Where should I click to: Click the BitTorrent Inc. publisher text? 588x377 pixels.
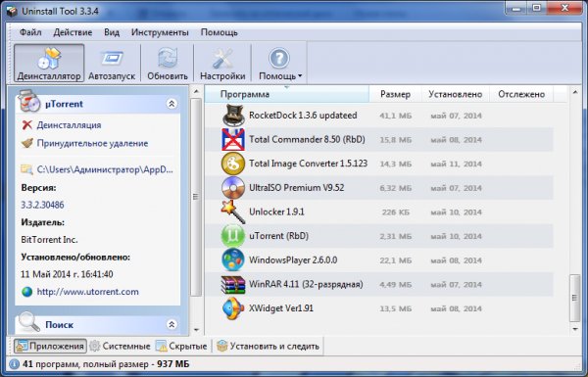click(50, 240)
